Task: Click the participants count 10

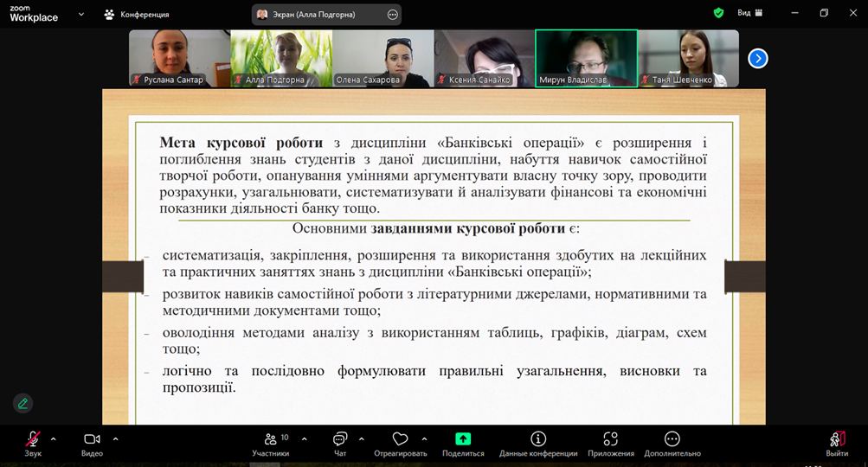Action: 285,437
